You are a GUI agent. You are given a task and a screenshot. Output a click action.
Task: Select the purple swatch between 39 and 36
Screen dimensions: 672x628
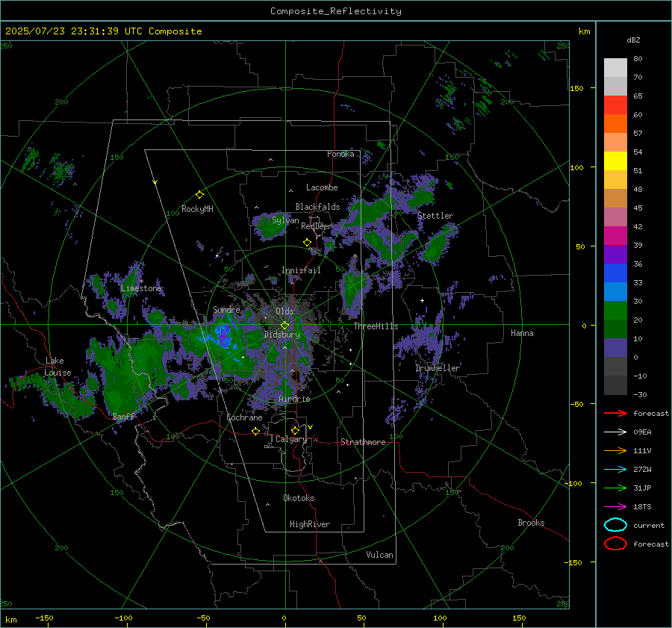[615, 255]
